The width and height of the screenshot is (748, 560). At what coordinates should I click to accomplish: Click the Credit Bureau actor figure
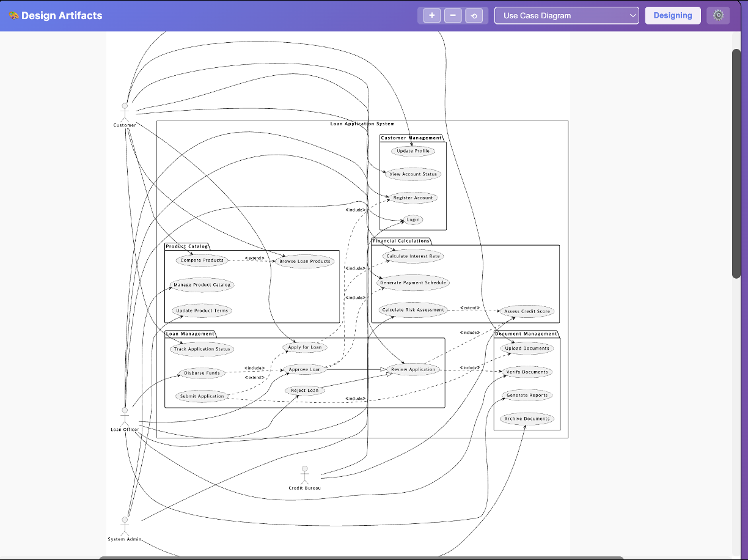(x=304, y=474)
